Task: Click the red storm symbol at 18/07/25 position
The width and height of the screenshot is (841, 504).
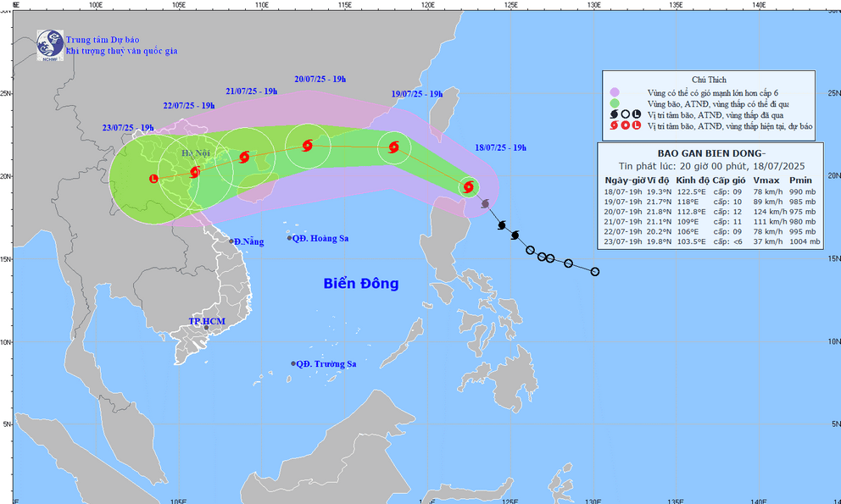Action: point(468,187)
